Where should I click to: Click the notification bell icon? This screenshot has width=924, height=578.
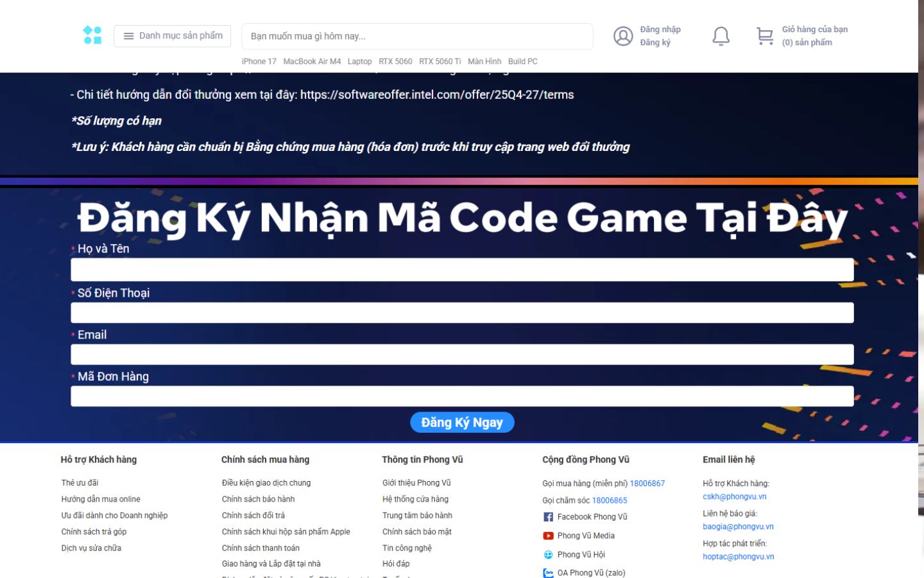tap(720, 36)
